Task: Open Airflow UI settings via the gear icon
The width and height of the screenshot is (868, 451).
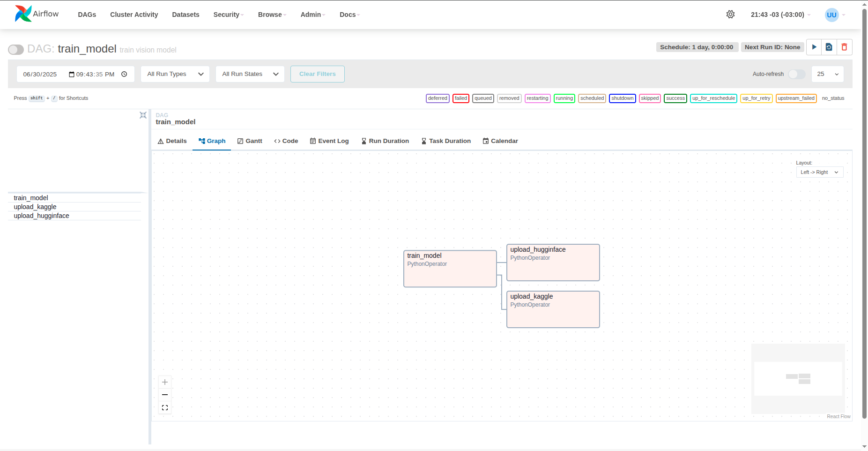Action: 731,15
